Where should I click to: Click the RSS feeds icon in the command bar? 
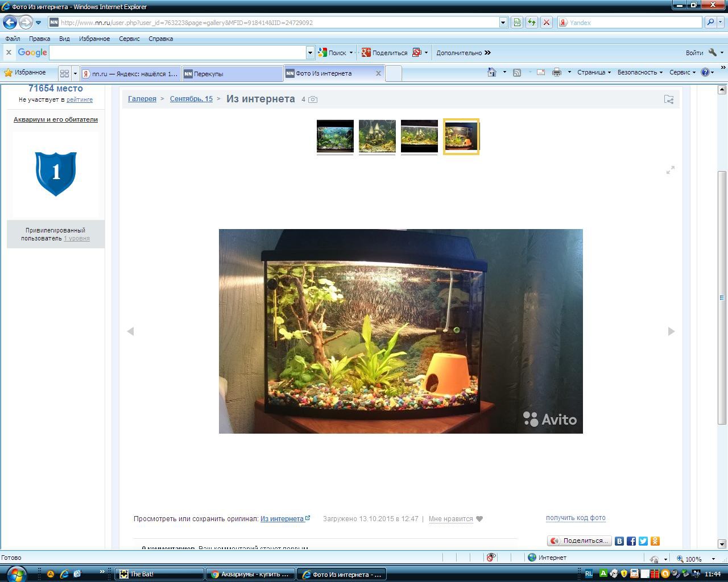pos(517,72)
